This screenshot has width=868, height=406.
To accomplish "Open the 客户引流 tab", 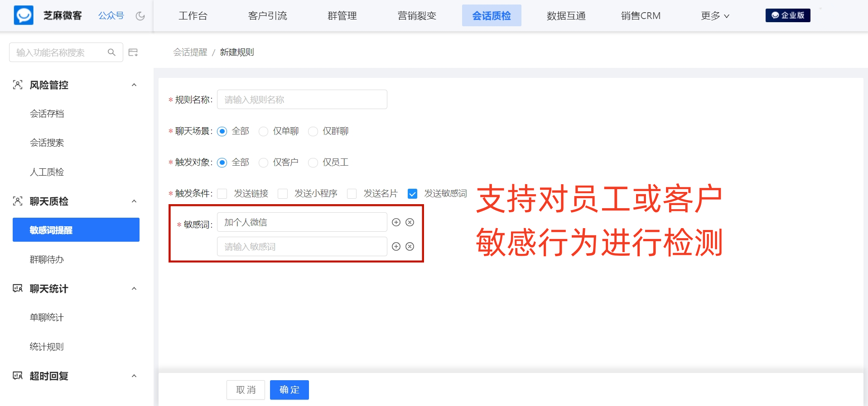I will (x=268, y=16).
